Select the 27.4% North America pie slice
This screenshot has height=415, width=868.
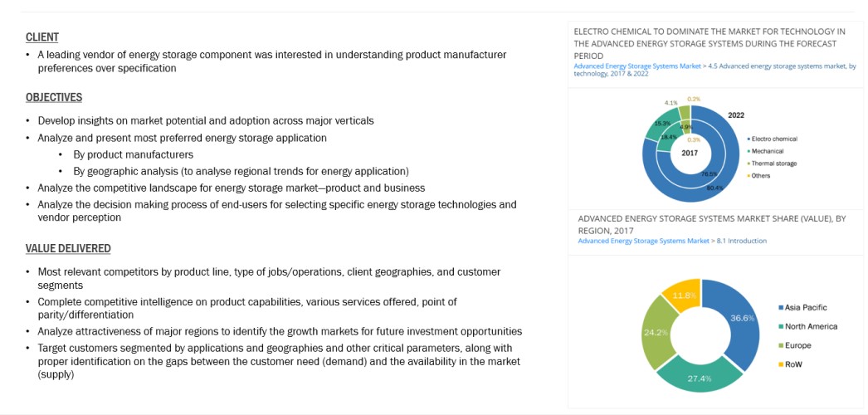697,372
